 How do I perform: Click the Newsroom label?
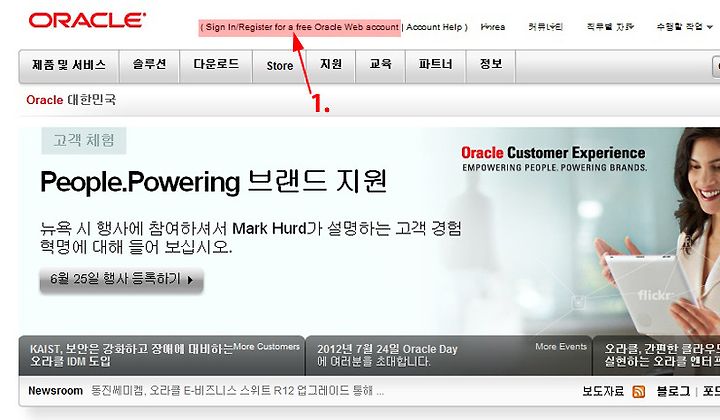[56, 391]
